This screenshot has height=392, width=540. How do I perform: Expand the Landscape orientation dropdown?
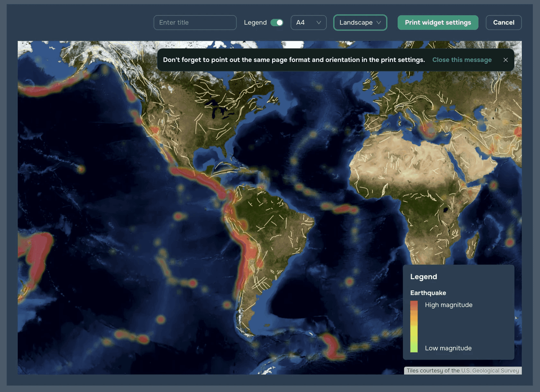[360, 22]
